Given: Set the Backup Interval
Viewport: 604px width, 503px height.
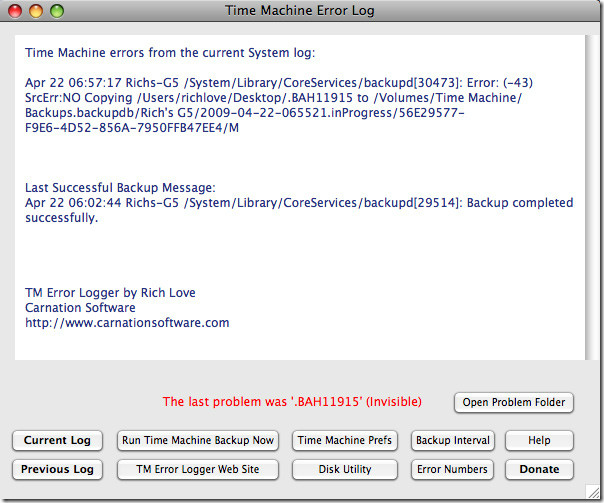Looking at the screenshot, I should 453,440.
